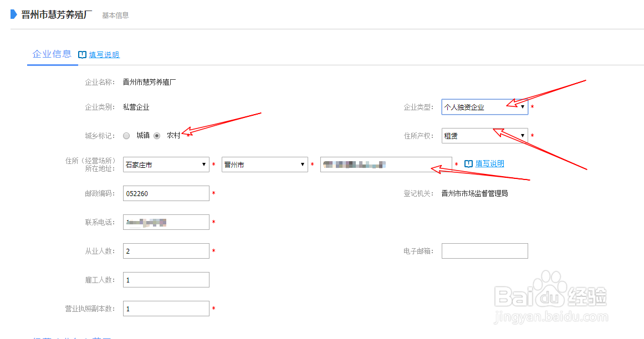This screenshot has width=644, height=339.
Task: Open the district dropdown showing 晋州市
Action: pyautogui.click(x=264, y=165)
